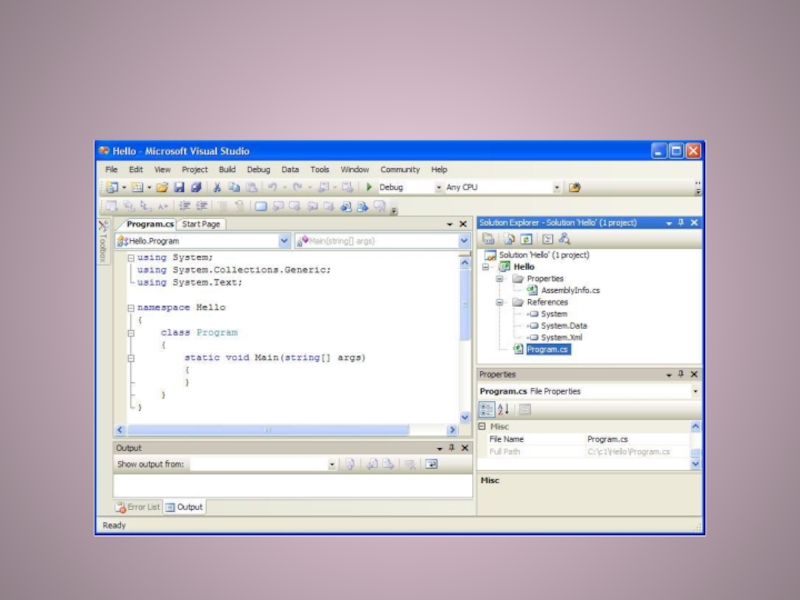Select AssemblyInfo.cs in Solution Explorer

[x=569, y=290]
